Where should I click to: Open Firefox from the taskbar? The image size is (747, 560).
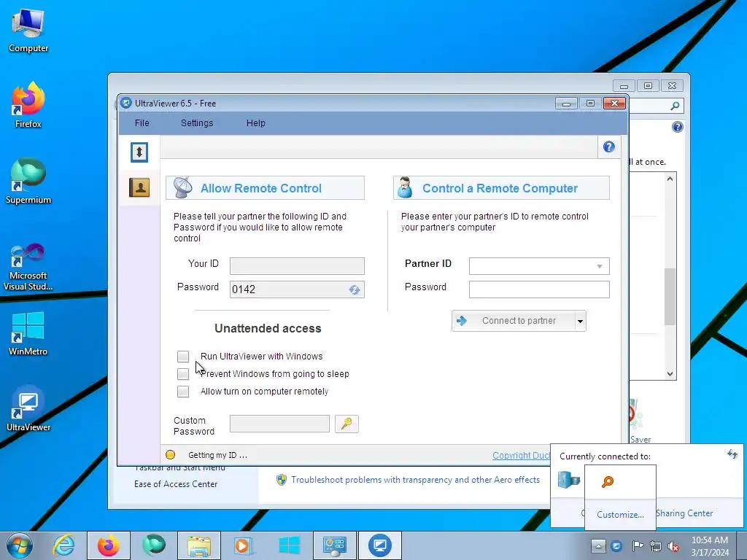coord(109,545)
